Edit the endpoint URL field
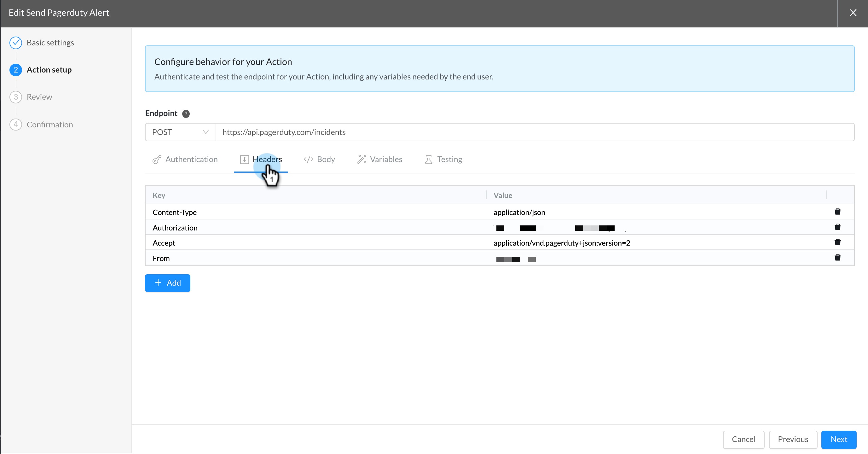The image size is (868, 454). point(535,132)
